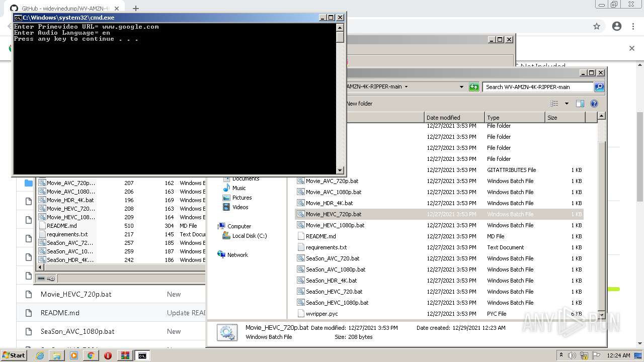
Task: Open Chrome three-dot menu
Action: [x=633, y=26]
